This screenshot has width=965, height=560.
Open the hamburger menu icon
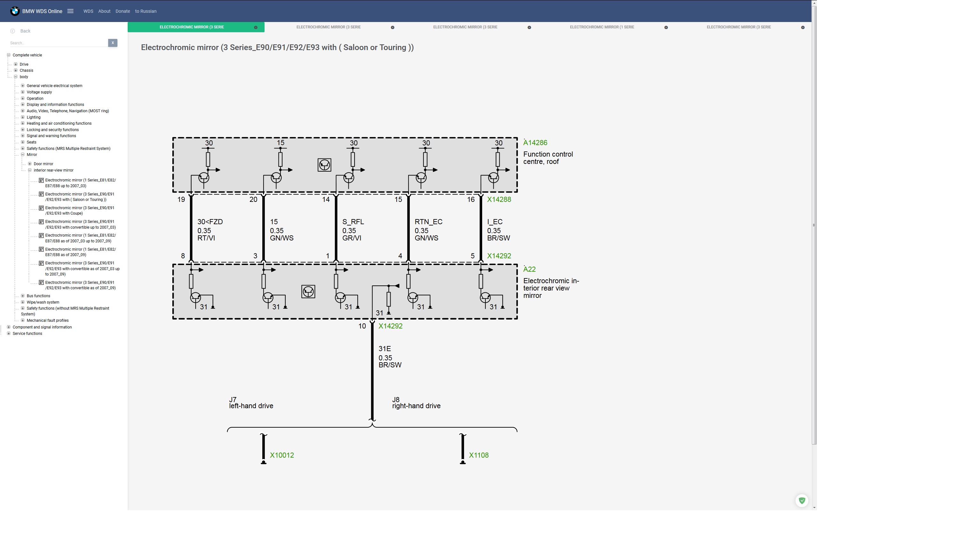[x=71, y=11]
